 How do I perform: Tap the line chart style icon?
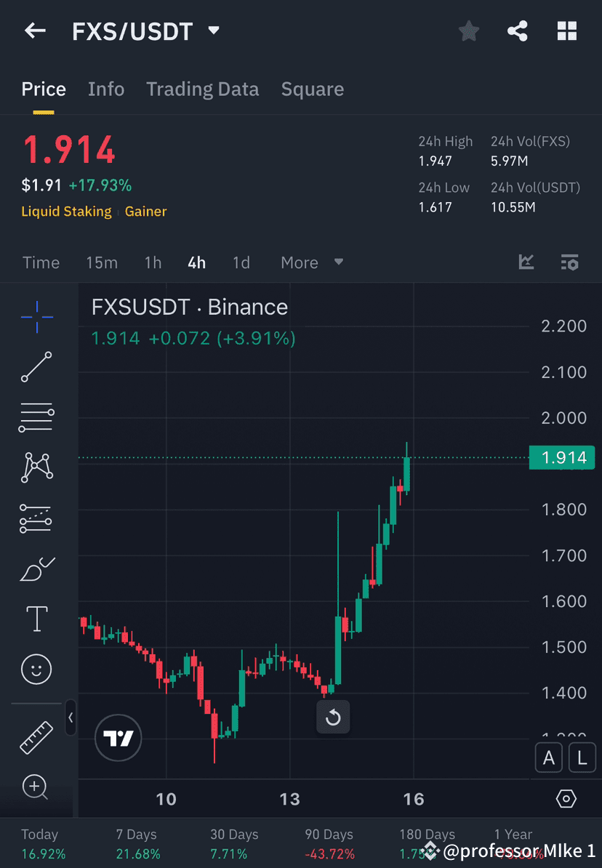pyautogui.click(x=526, y=262)
